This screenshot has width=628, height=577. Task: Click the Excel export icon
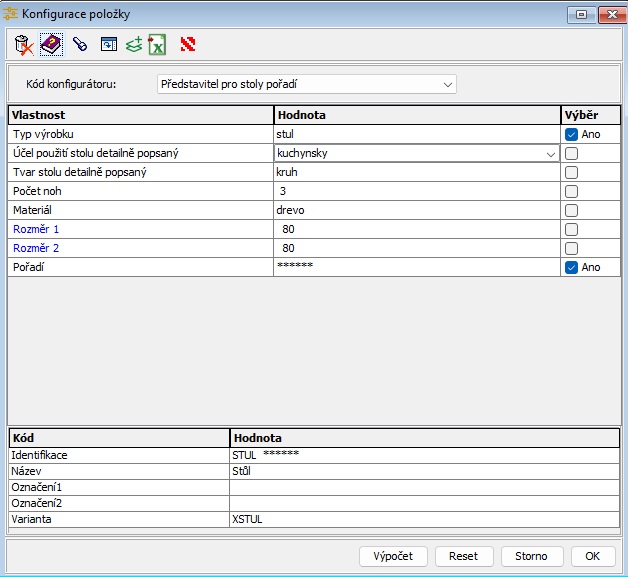[x=157, y=44]
